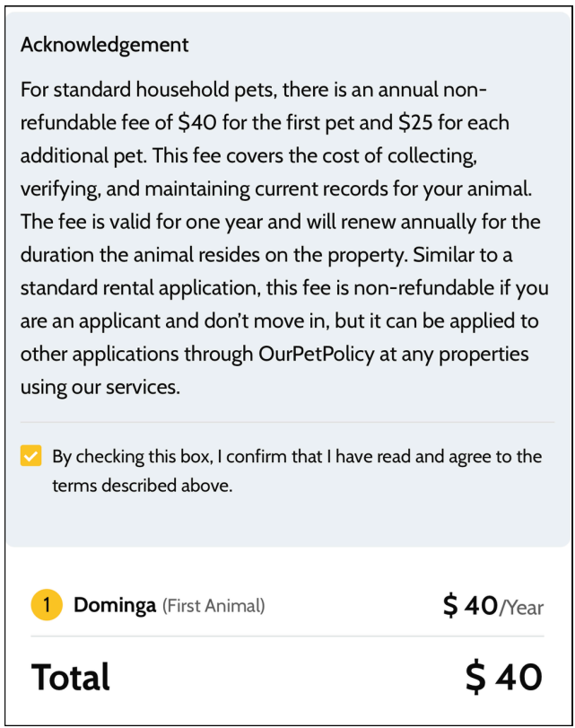Click the yellow number 1 badge
The width and height of the screenshot is (575, 728).
pyautogui.click(x=47, y=605)
